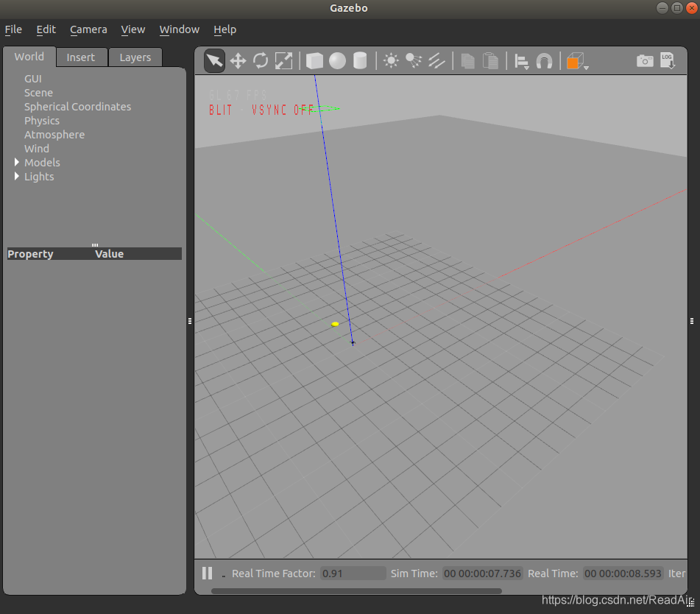The width and height of the screenshot is (700, 614).
Task: Take a screenshot with camera icon
Action: [x=645, y=60]
